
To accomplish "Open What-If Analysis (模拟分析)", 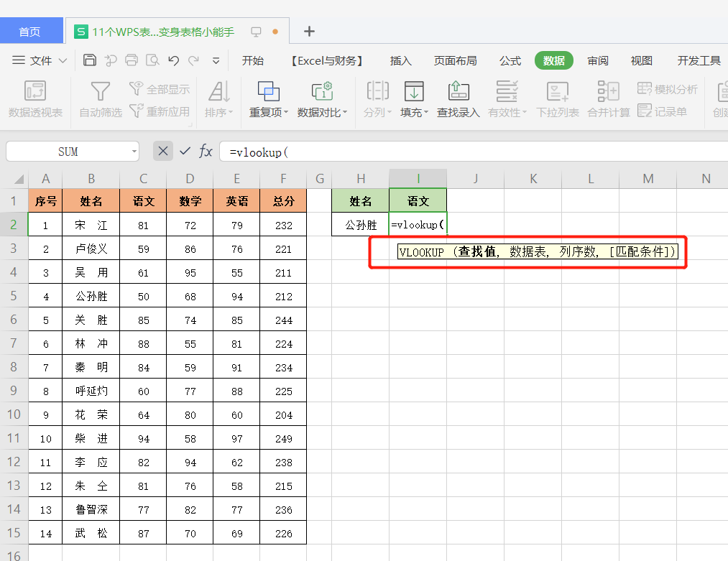I will [x=667, y=88].
